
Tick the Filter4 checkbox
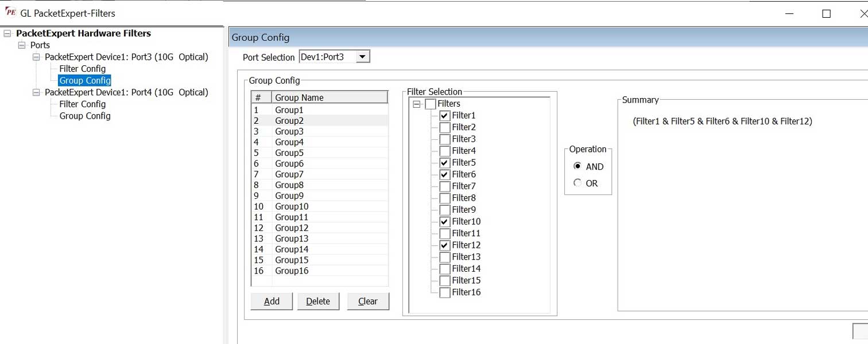pyautogui.click(x=445, y=151)
